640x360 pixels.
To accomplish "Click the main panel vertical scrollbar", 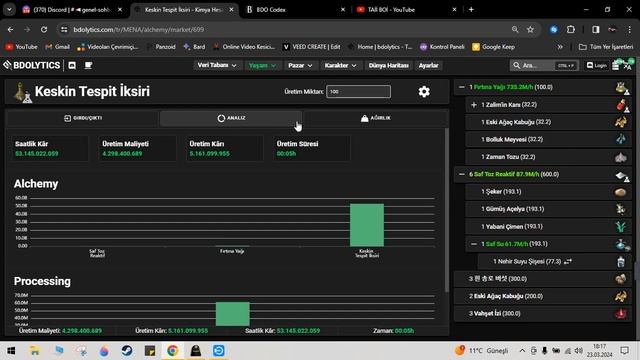I will pos(447,210).
